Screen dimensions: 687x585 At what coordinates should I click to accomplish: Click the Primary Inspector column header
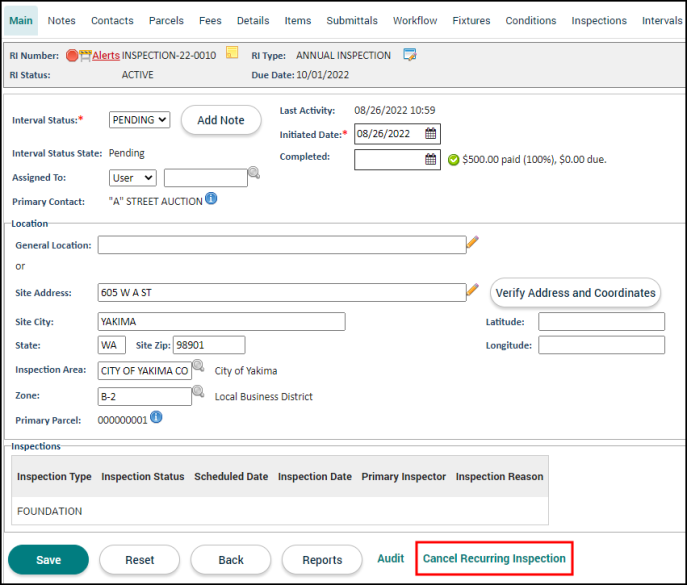[404, 476]
